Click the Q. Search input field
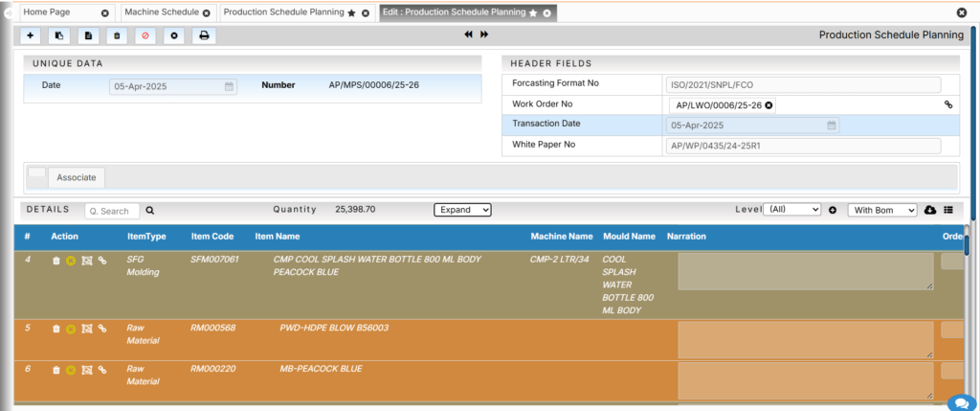980x411 pixels. coord(112,211)
